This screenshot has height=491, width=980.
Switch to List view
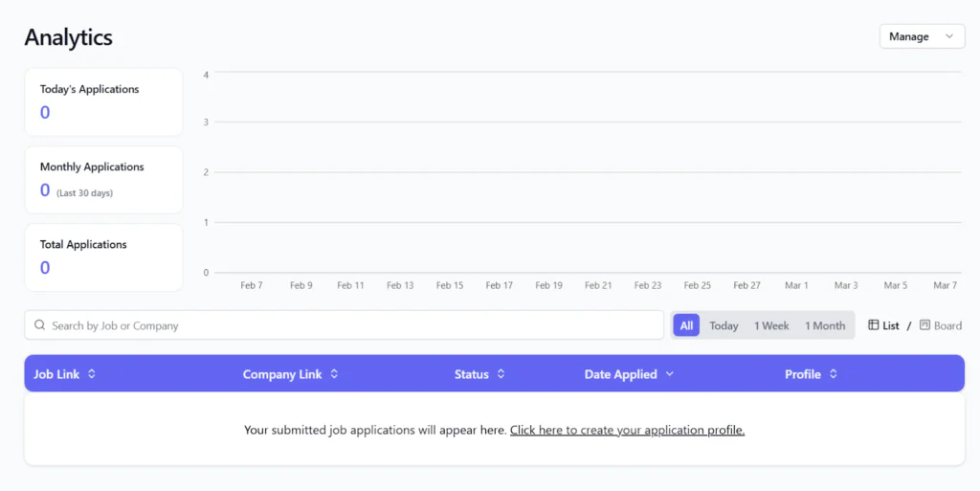[883, 325]
